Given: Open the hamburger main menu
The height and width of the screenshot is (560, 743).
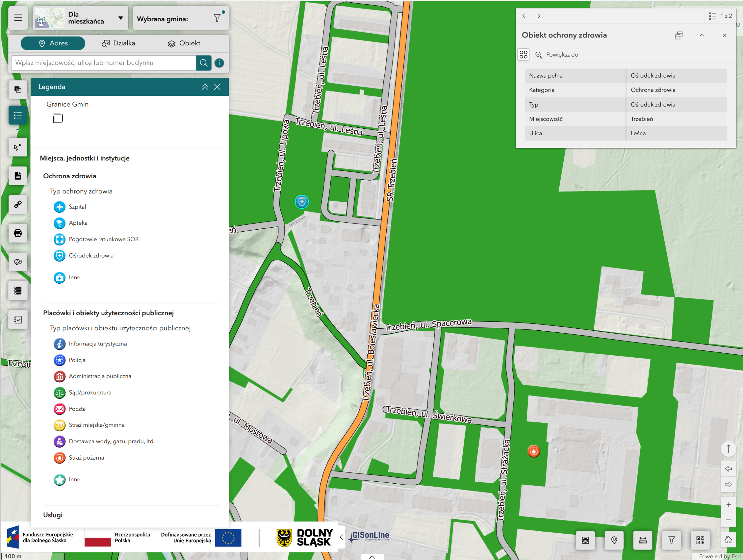Looking at the screenshot, I should pos(18,18).
